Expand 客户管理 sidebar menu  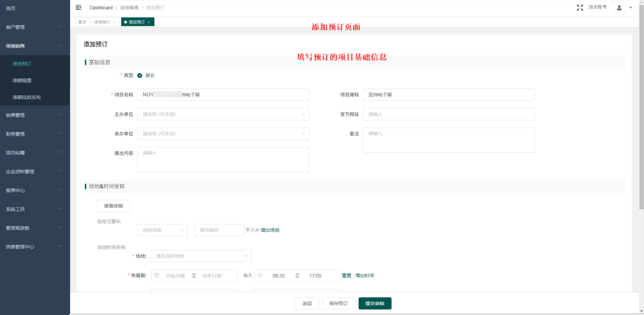tap(35, 27)
